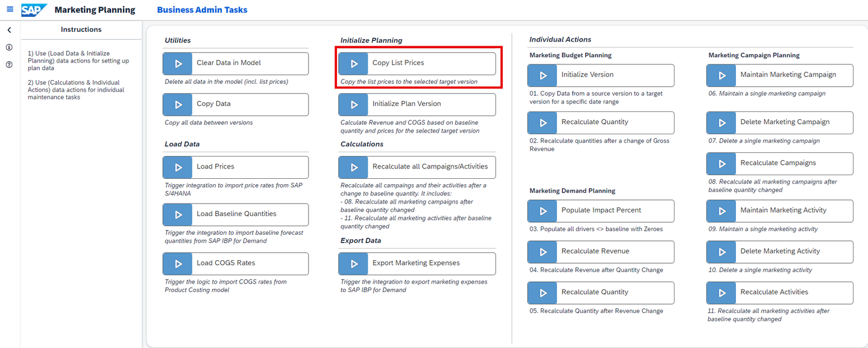Click the Recalculate Campaigns button label

pos(778,163)
